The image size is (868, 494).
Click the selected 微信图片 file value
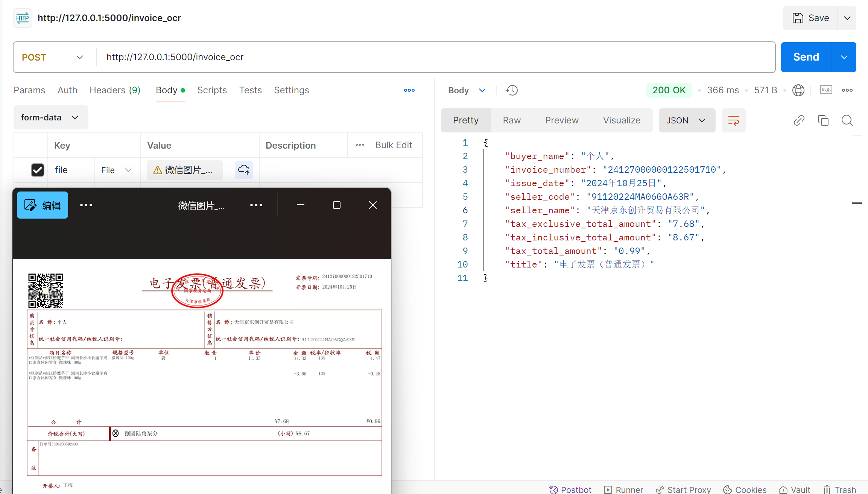click(x=185, y=170)
